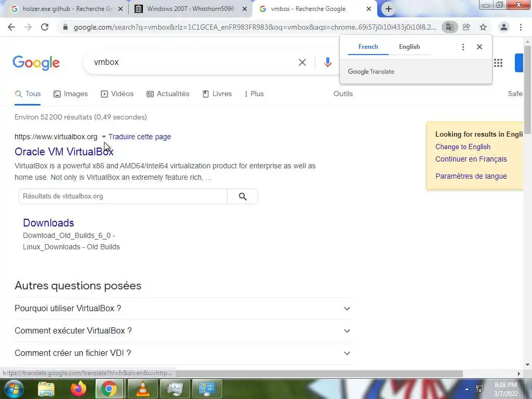Switch to the Images results tab

(71, 94)
